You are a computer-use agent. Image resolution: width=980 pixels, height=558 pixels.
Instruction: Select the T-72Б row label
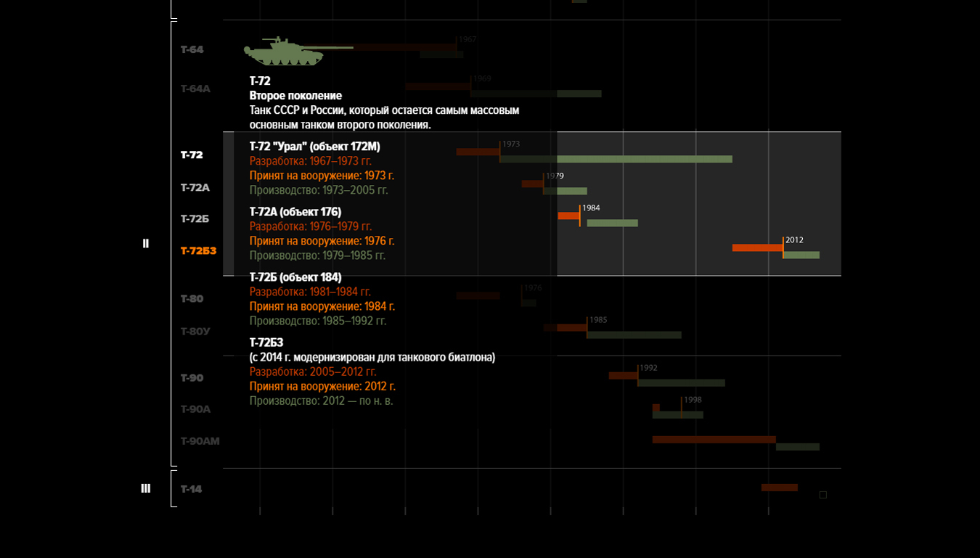coord(195,218)
